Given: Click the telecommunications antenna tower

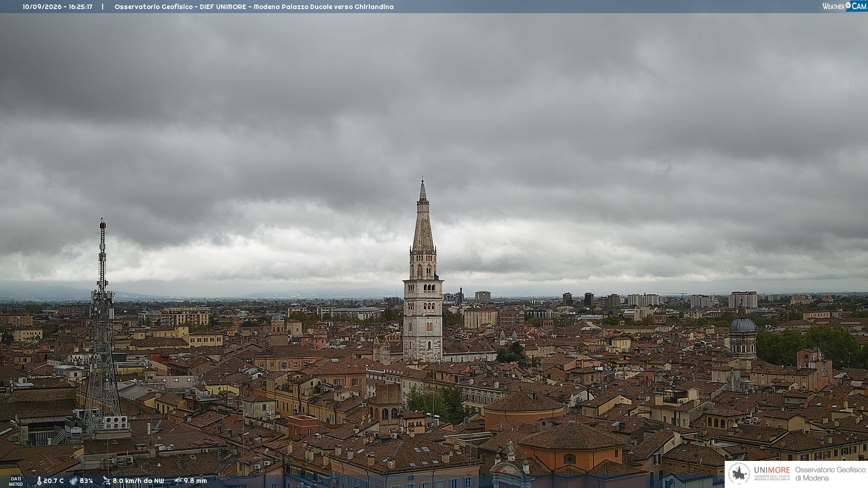Looking at the screenshot, I should [x=103, y=325].
